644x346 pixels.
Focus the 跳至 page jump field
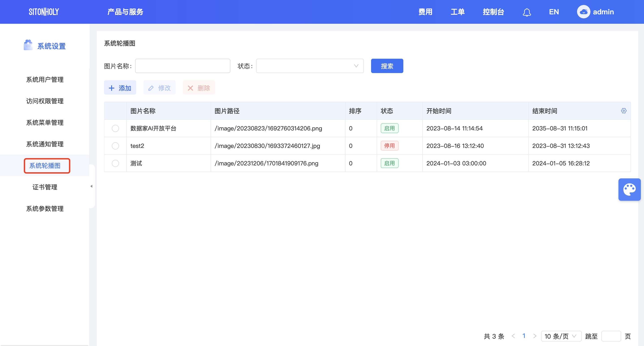coord(611,336)
